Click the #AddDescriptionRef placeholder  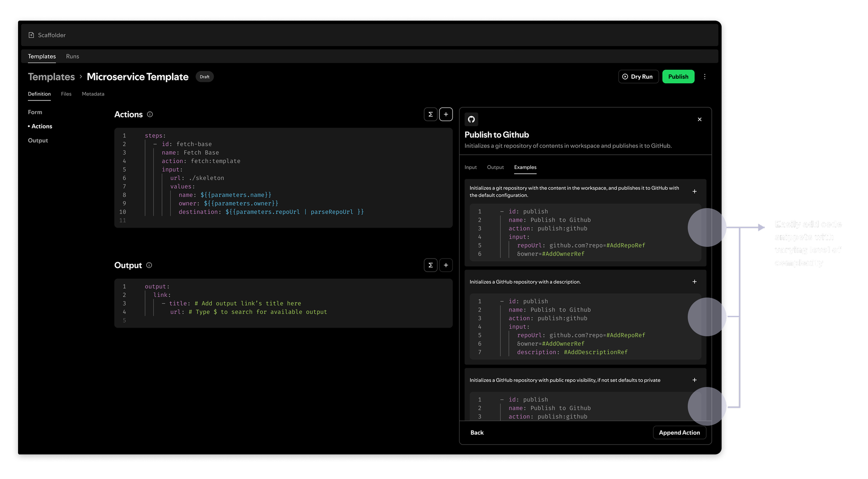pos(595,352)
